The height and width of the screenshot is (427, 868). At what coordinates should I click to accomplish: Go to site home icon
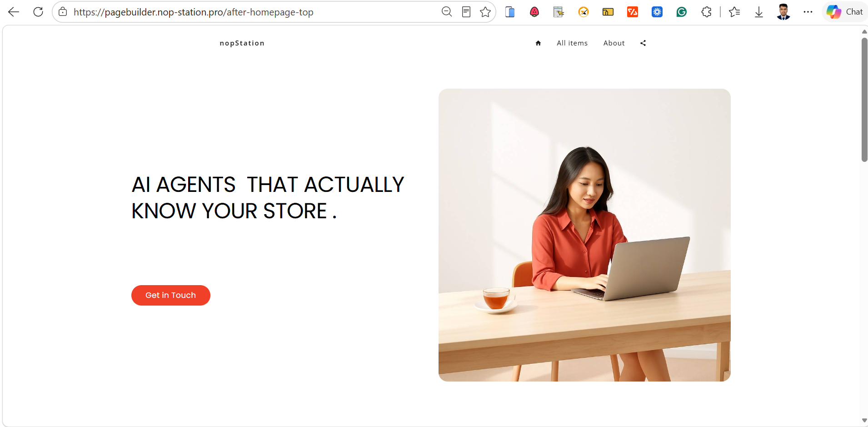[538, 43]
